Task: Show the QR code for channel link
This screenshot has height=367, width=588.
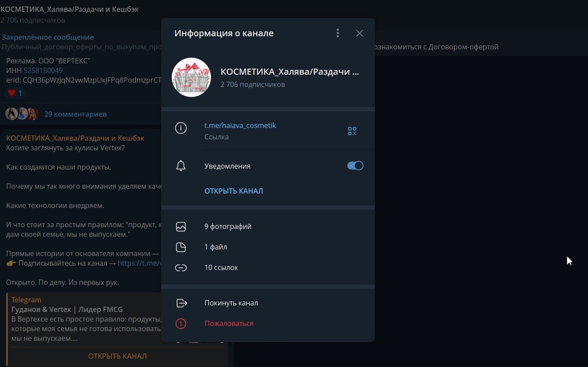Action: 352,131
